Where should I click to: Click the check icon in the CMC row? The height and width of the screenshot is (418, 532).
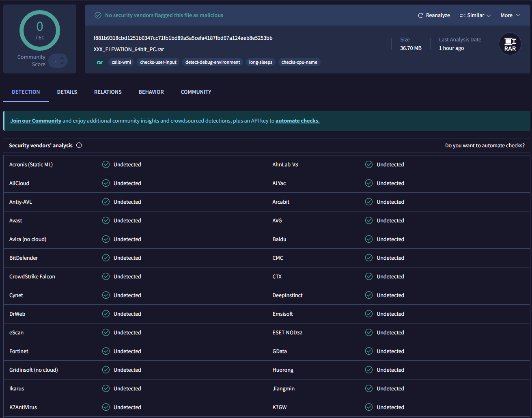(x=369, y=258)
